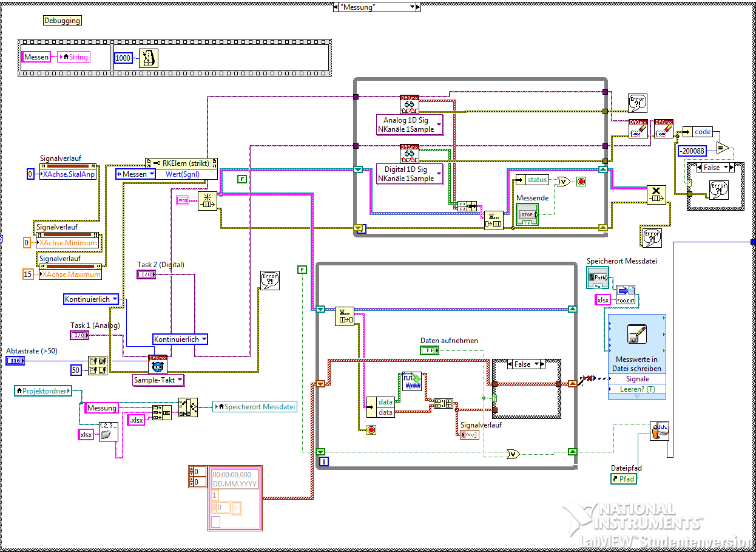The width and height of the screenshot is (756, 552).
Task: Select the dialog icon above Dateipfad
Action: [660, 431]
